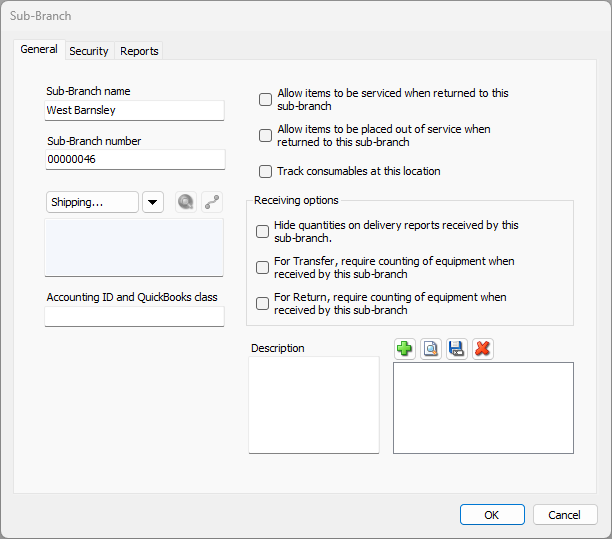Click the red X delete icon
This screenshot has width=612, height=539.
(x=483, y=349)
